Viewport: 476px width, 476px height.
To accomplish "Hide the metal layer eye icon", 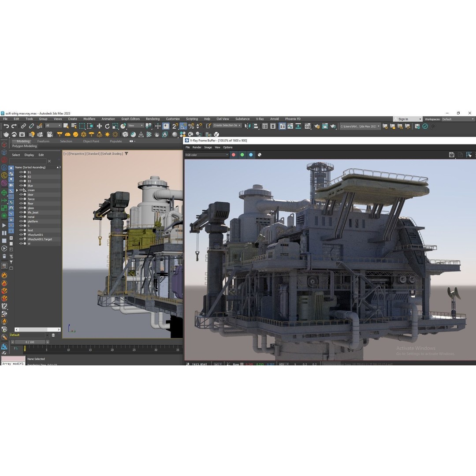I will (x=20, y=217).
